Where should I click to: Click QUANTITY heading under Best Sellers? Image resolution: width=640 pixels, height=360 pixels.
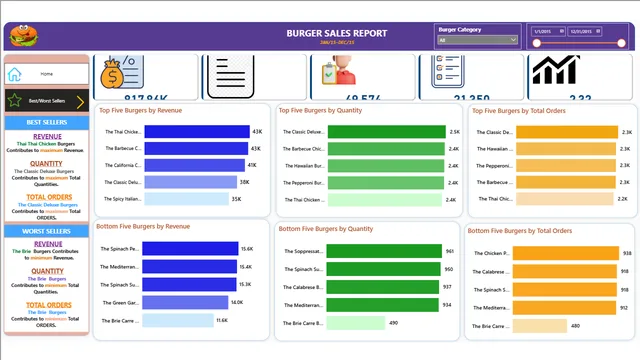[x=46, y=164]
